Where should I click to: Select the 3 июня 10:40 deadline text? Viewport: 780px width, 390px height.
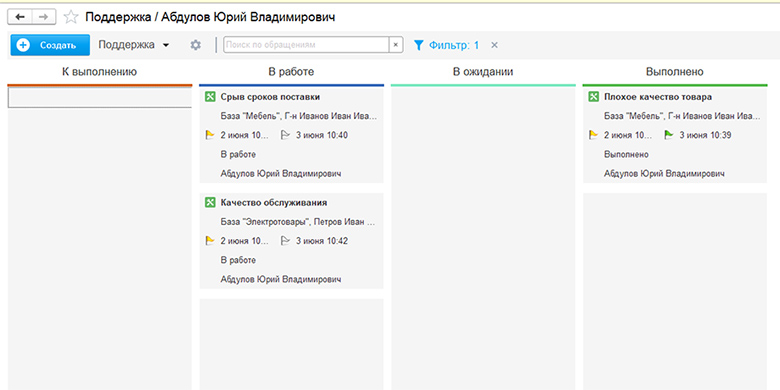coord(322,135)
